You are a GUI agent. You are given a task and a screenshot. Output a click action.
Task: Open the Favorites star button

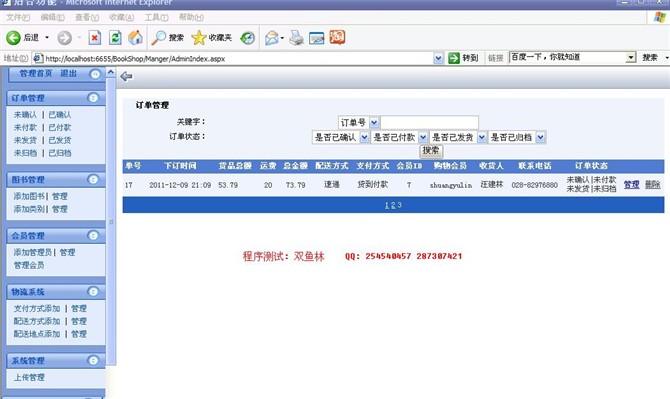(211, 38)
